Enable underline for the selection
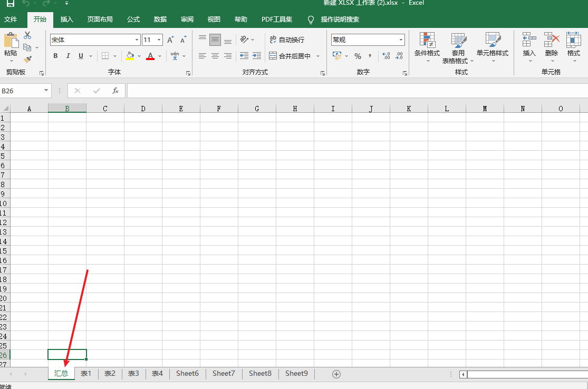 pyautogui.click(x=80, y=55)
